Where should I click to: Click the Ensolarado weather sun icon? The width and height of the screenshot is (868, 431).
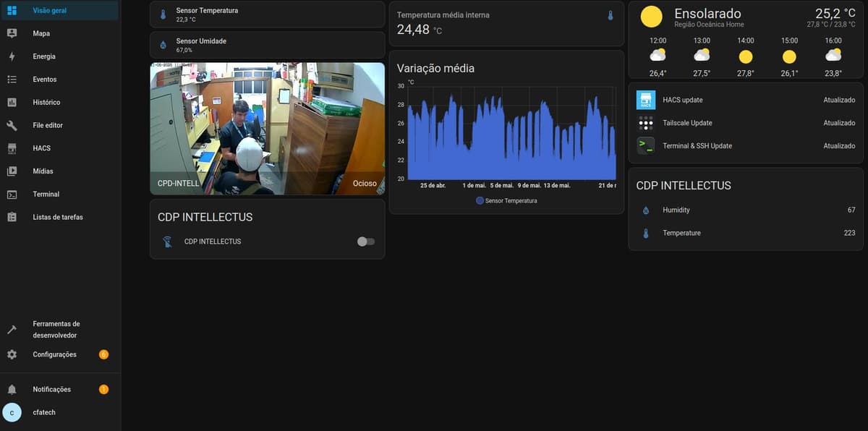click(651, 17)
